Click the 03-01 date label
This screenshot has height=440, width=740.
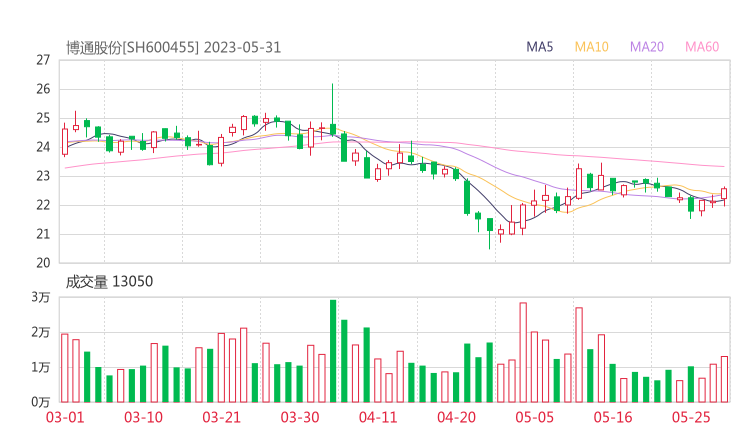(65, 417)
